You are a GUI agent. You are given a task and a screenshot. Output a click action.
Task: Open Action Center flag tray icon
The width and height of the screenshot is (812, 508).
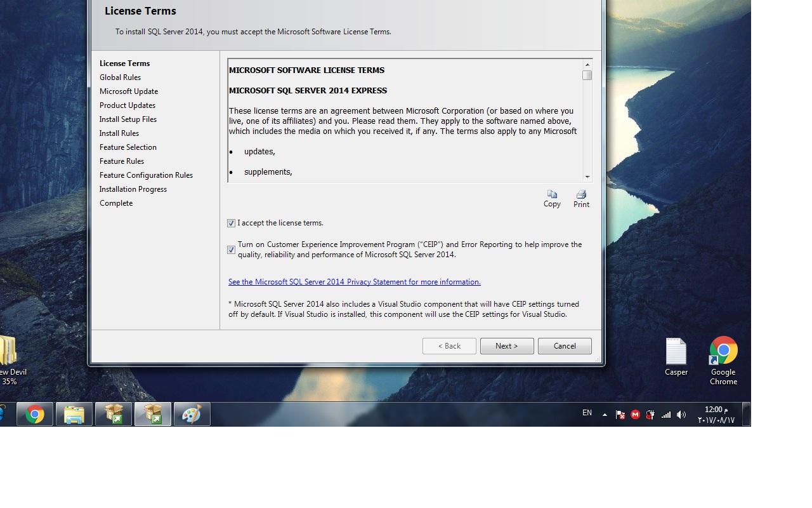(x=620, y=415)
